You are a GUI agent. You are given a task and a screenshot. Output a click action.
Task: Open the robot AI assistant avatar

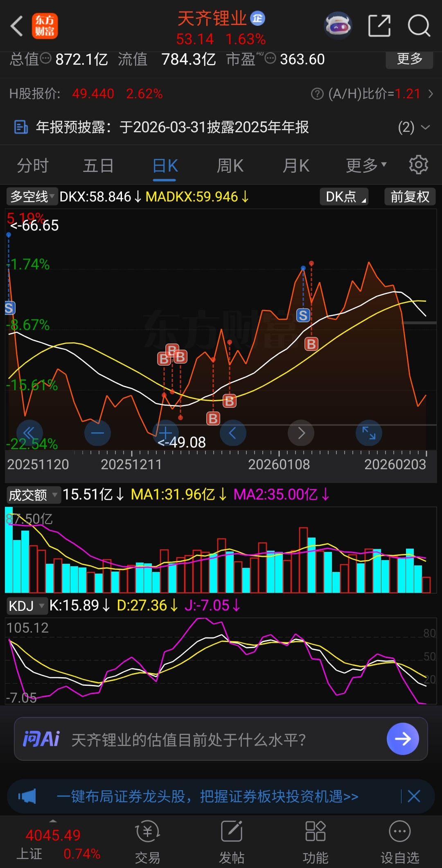[x=338, y=26]
